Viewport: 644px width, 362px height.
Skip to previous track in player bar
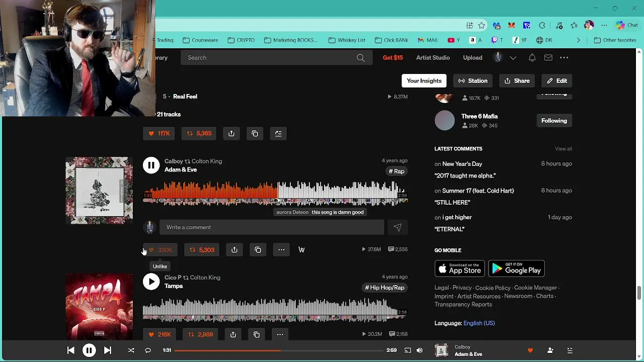(x=70, y=350)
